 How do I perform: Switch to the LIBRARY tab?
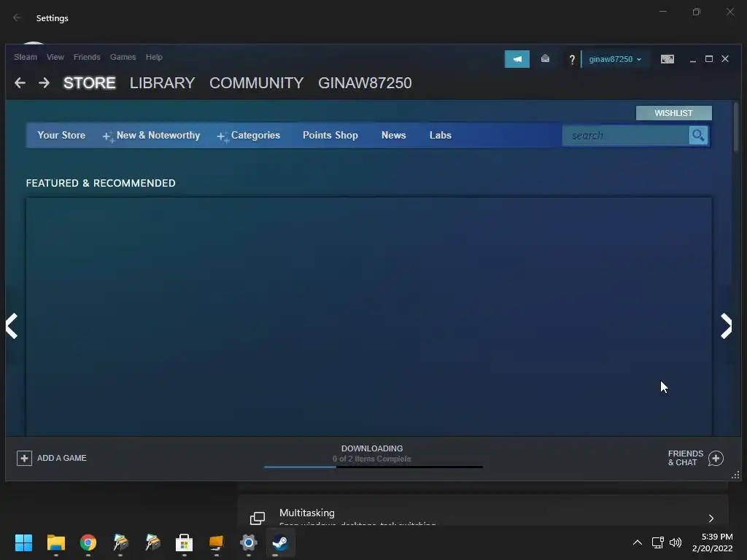[163, 83]
